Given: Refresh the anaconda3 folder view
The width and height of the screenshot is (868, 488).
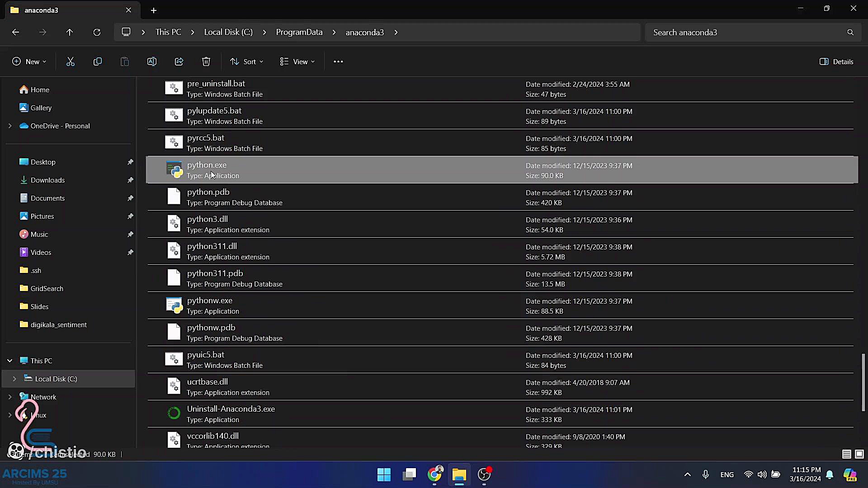Looking at the screenshot, I should point(97,32).
